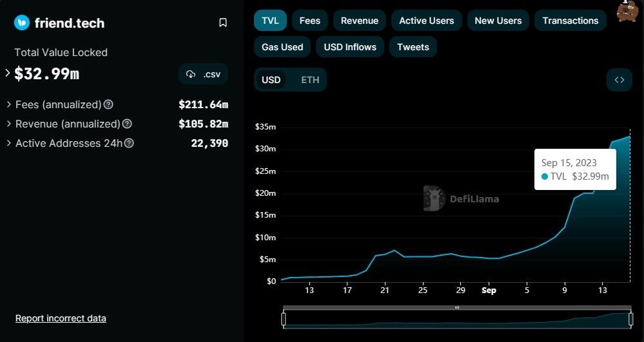Enable Tweets chart metric
The image size is (644, 342).
[x=413, y=47]
